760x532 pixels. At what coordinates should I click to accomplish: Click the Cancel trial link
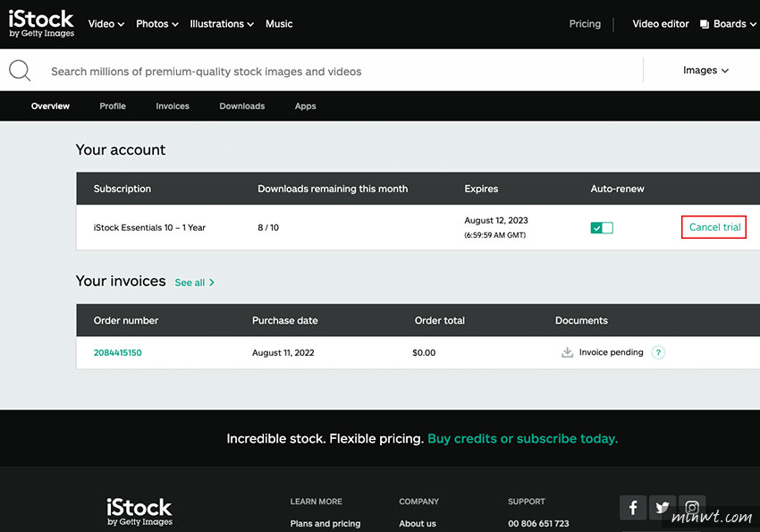pos(714,227)
